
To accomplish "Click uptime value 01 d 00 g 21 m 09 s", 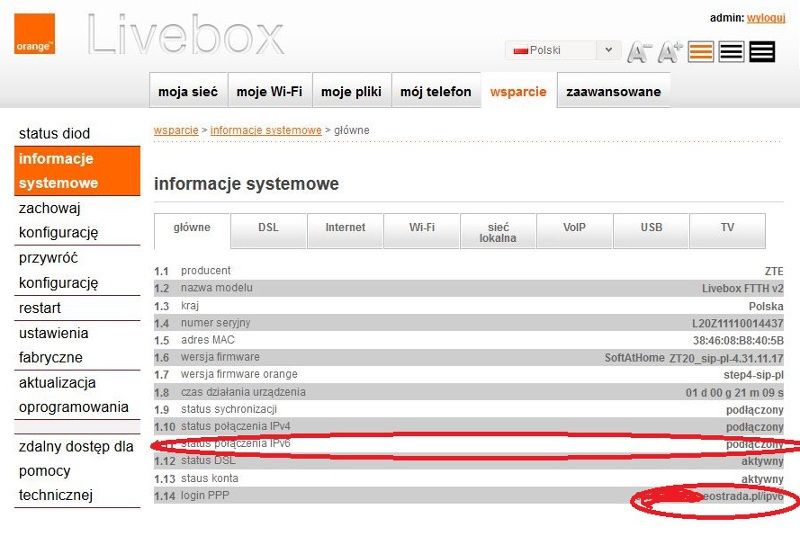I will point(735,393).
